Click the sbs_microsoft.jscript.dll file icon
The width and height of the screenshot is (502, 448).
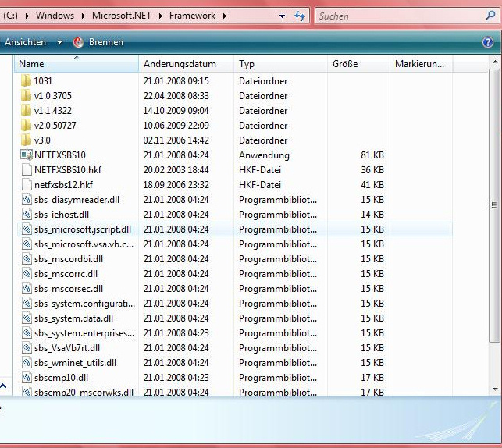[x=27, y=229]
